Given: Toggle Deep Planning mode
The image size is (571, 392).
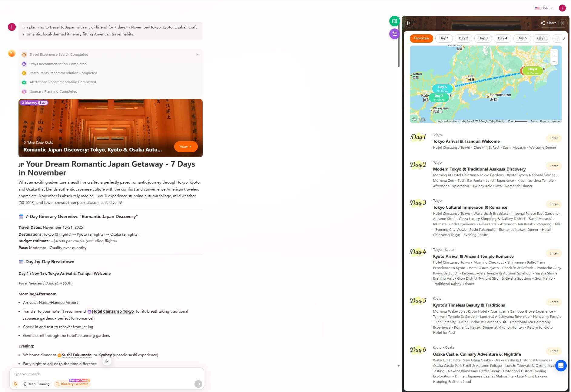Looking at the screenshot, I should [x=36, y=384].
